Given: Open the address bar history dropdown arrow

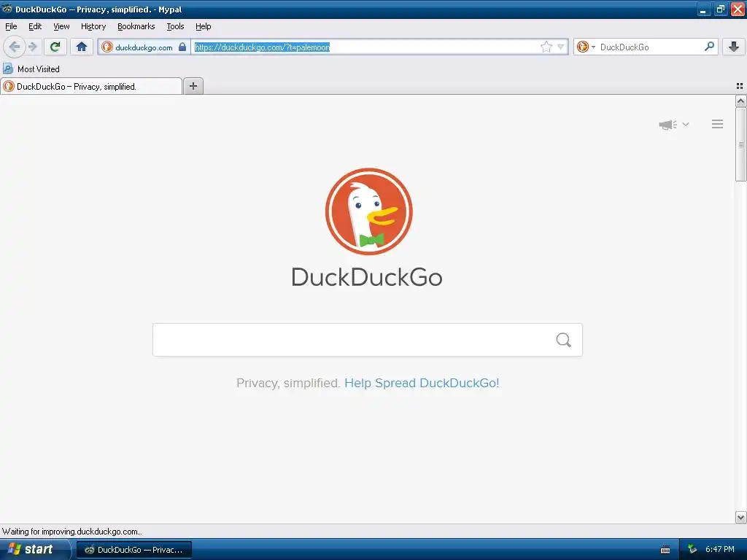Looking at the screenshot, I should click(x=561, y=47).
